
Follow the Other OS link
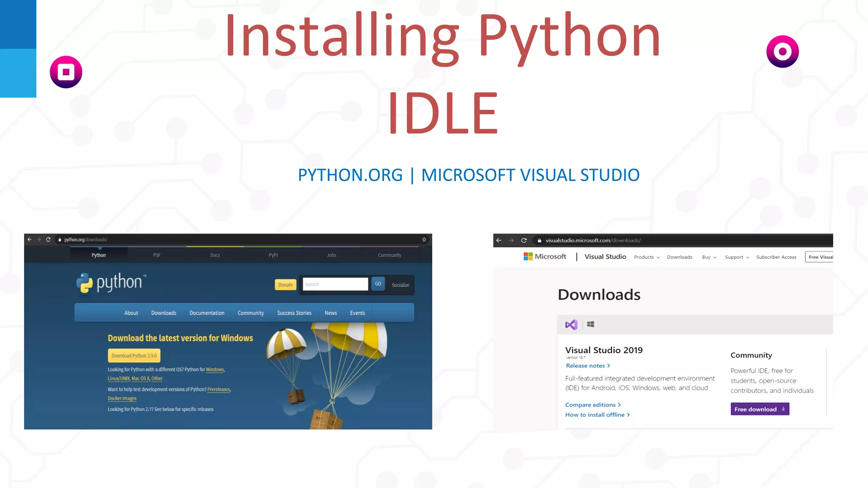[x=157, y=379]
